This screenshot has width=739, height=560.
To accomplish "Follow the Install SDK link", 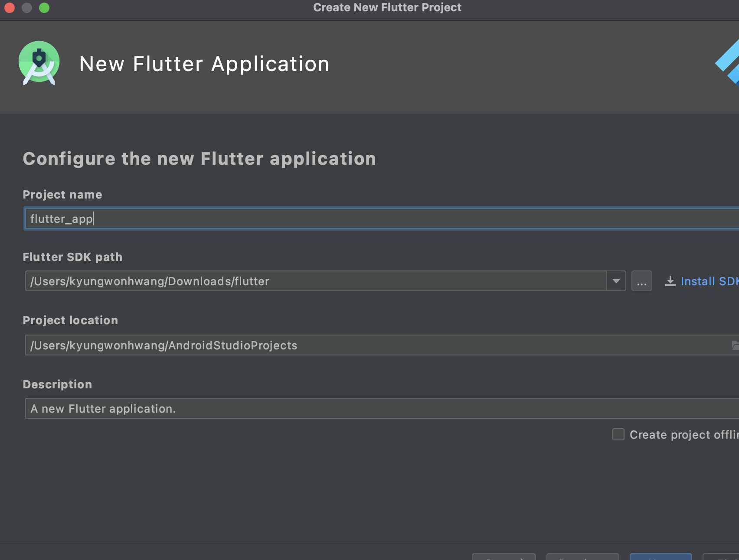I will click(702, 281).
